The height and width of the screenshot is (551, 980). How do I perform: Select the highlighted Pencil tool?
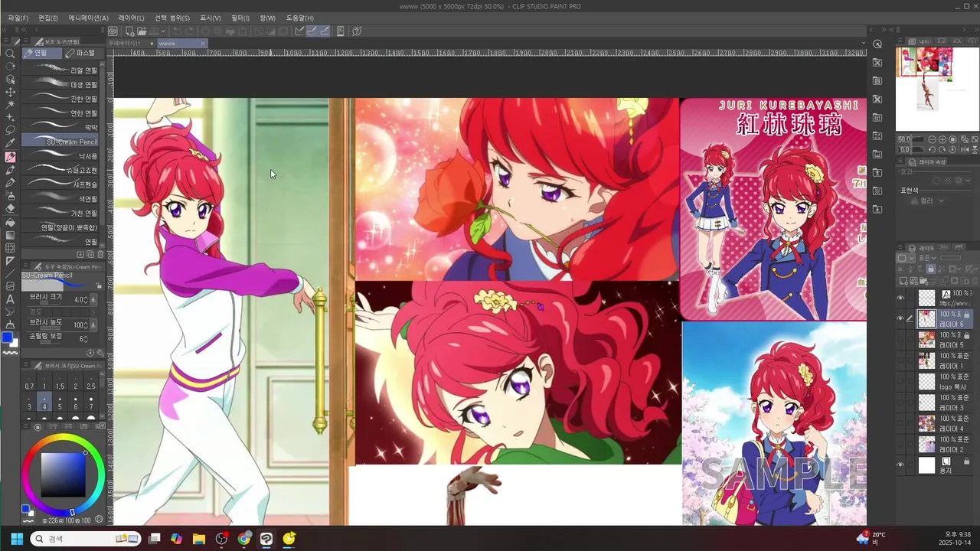tap(10, 157)
